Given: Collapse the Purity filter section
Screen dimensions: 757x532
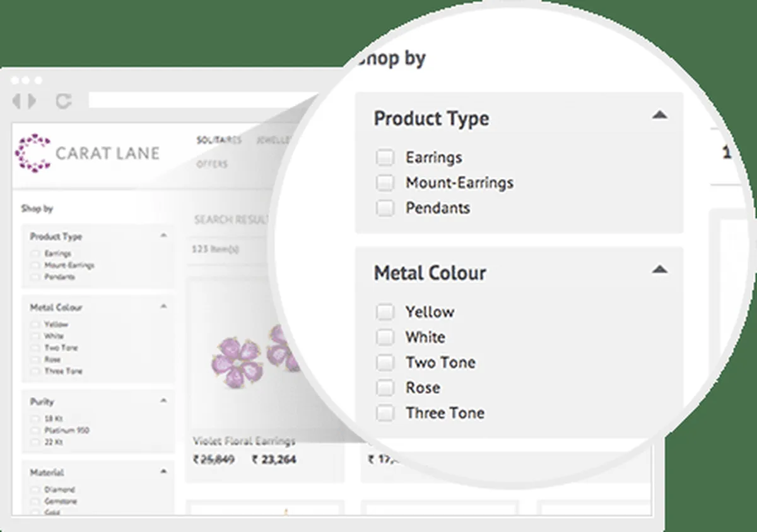Looking at the screenshot, I should (x=163, y=401).
